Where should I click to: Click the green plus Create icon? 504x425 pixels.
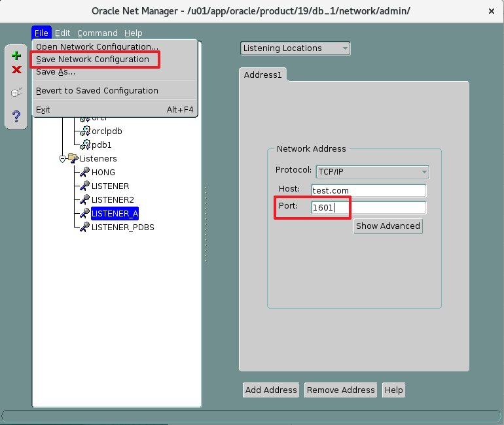(16, 56)
